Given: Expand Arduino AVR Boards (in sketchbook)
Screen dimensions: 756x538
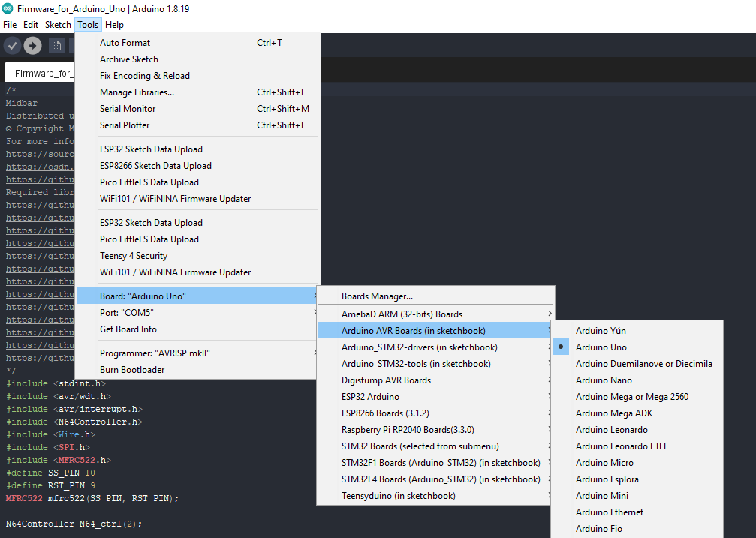Looking at the screenshot, I should pyautogui.click(x=435, y=331).
